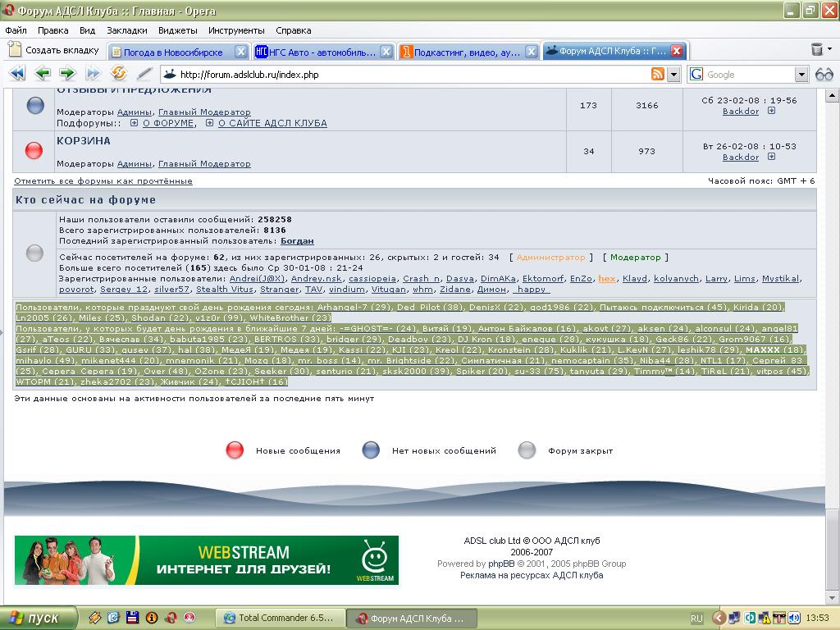Click the Создать вкладку button
Screen dimensions: 840x630
[53, 50]
